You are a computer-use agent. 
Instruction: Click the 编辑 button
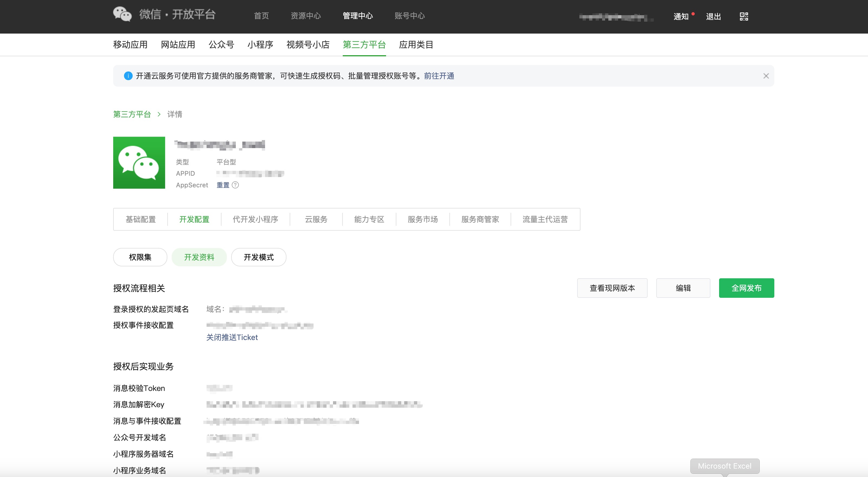click(x=683, y=288)
